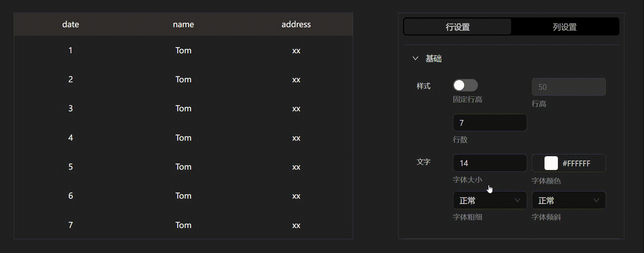Select date cell with value 1
The width and height of the screenshot is (644, 253).
(x=71, y=50)
